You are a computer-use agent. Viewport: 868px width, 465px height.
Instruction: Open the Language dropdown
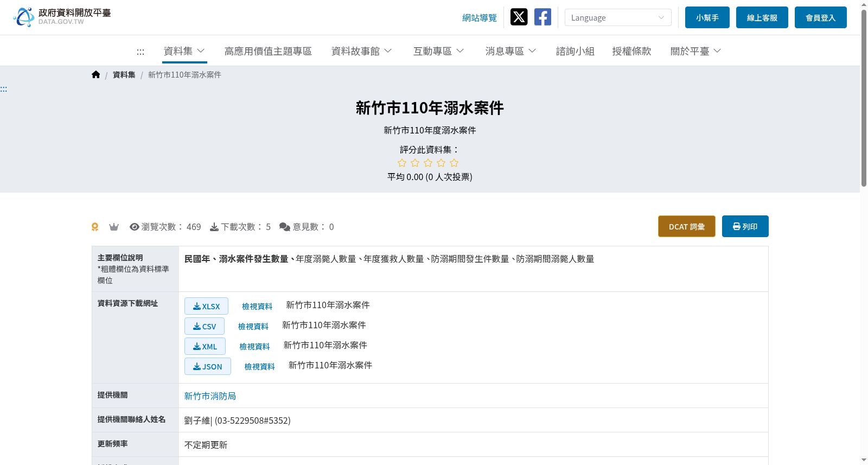point(618,17)
